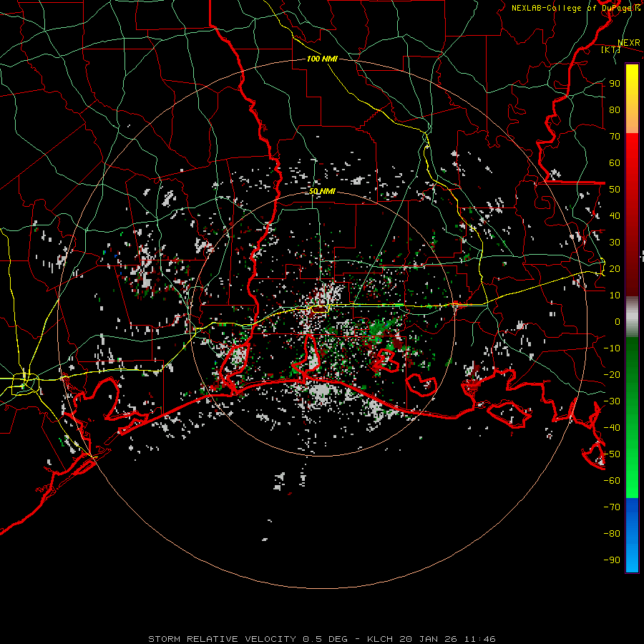The image size is (644, 644).
Task: Click the 20 JAN 26 date text
Action: 429,639
